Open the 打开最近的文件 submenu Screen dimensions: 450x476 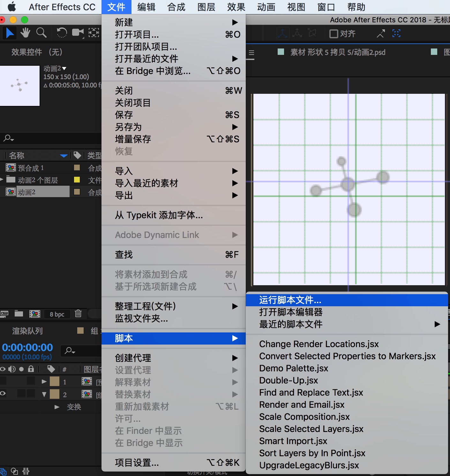tap(174, 59)
